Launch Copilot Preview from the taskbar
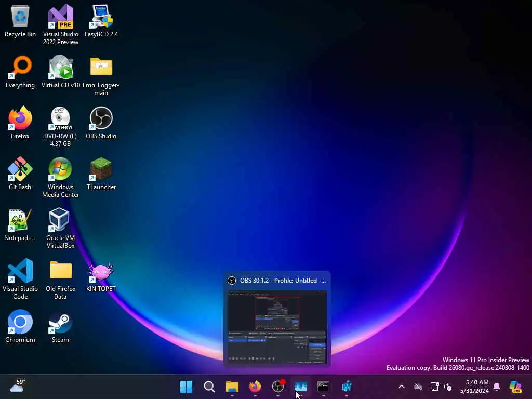The width and height of the screenshot is (532, 399). click(x=515, y=387)
